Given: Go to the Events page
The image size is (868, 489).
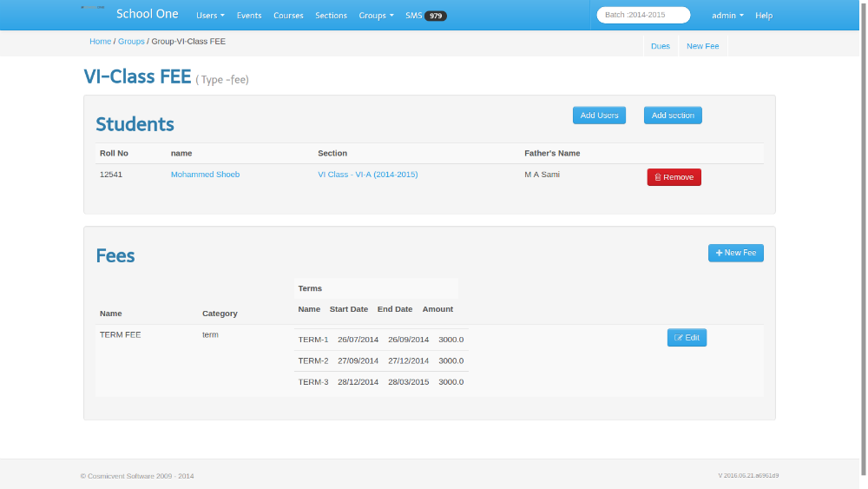Looking at the screenshot, I should tap(249, 16).
